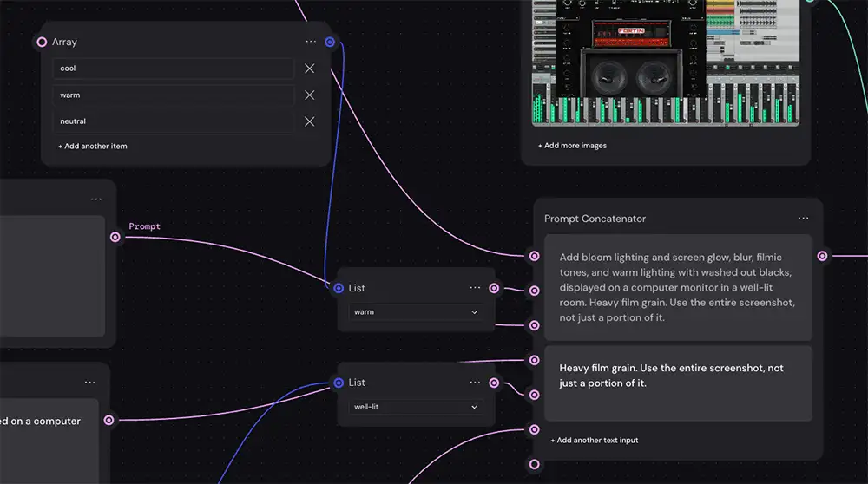Open options menu of the warm List node
The height and width of the screenshot is (484, 868).
tap(475, 288)
